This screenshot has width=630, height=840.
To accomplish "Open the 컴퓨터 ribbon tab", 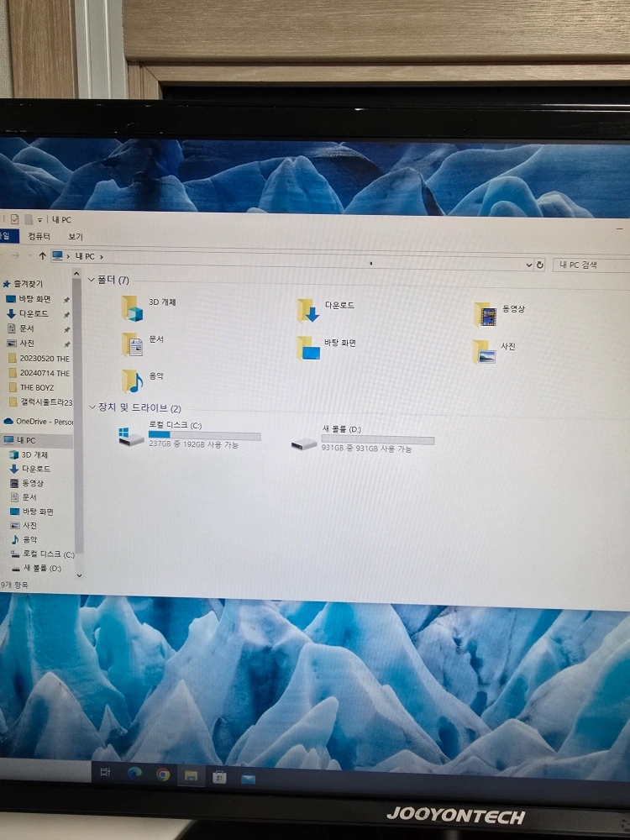I will point(39,237).
